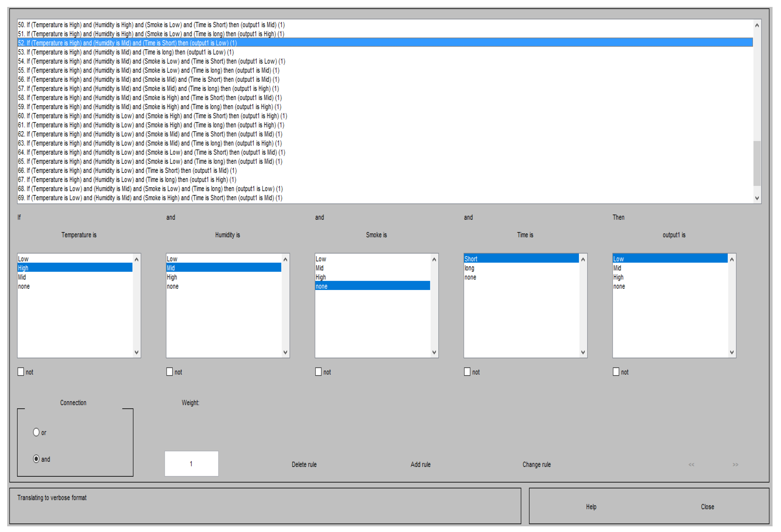Click Humidity list scroll up arrow
Screen dimensions: 781x532
click(x=285, y=259)
